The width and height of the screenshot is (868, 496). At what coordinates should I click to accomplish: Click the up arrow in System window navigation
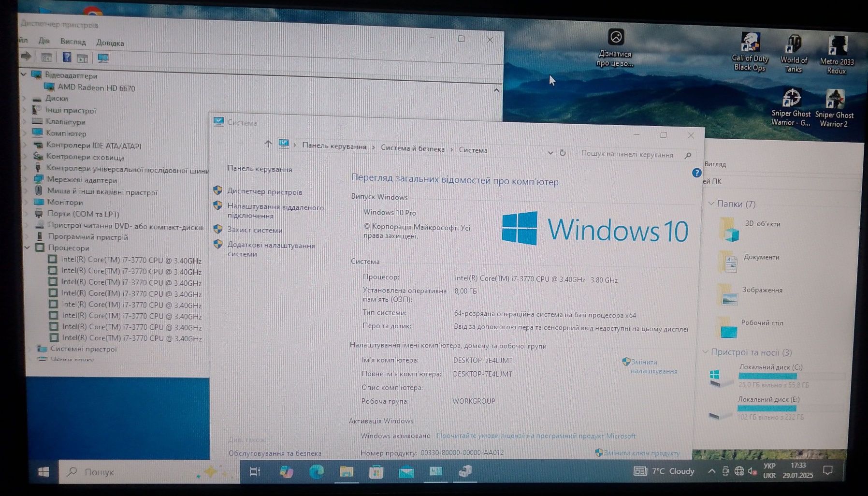[268, 144]
